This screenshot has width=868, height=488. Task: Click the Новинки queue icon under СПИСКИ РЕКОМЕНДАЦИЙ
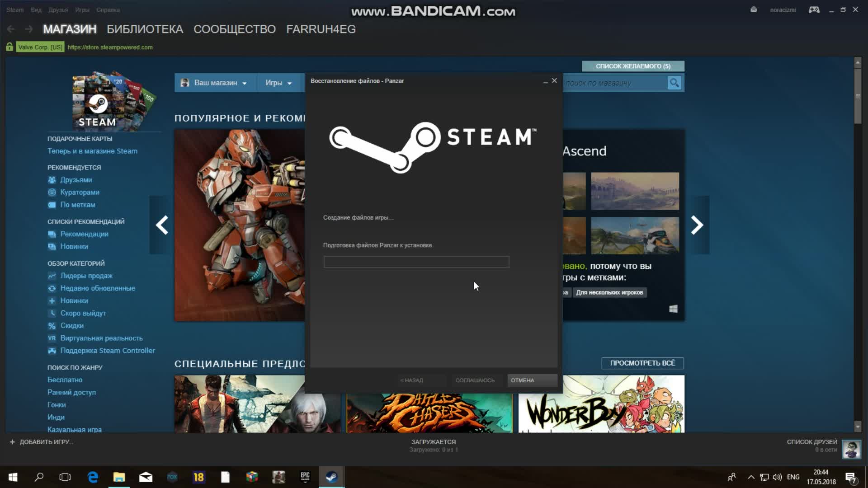pos(52,246)
